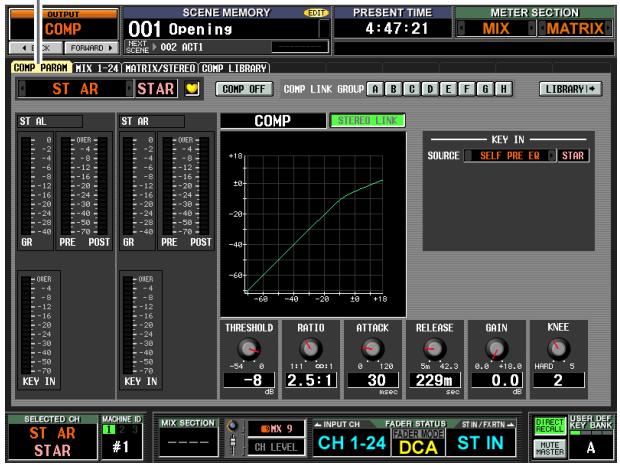Image resolution: width=620 pixels, height=465 pixels.
Task: Click the threshold value box -8
Action: click(x=249, y=380)
